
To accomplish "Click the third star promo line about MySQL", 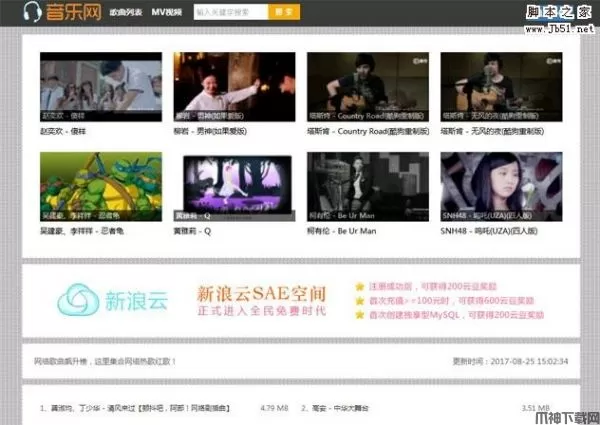I will pyautogui.click(x=457, y=315).
